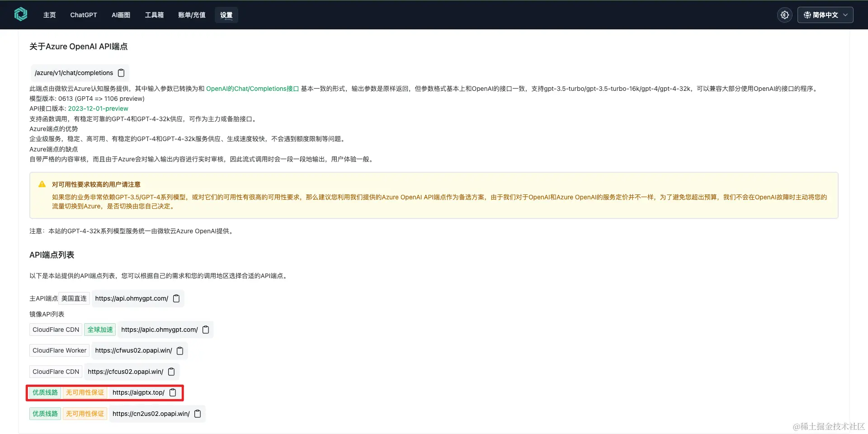Click 无可用性保证 tag in aigptx.top row
The width and height of the screenshot is (868, 434).
tap(85, 392)
